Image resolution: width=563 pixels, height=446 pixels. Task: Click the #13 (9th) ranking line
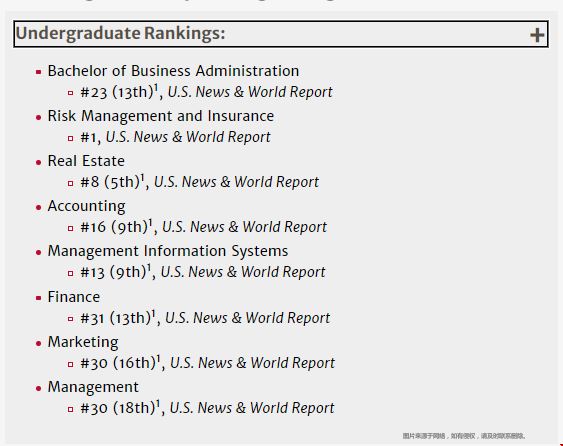203,272
